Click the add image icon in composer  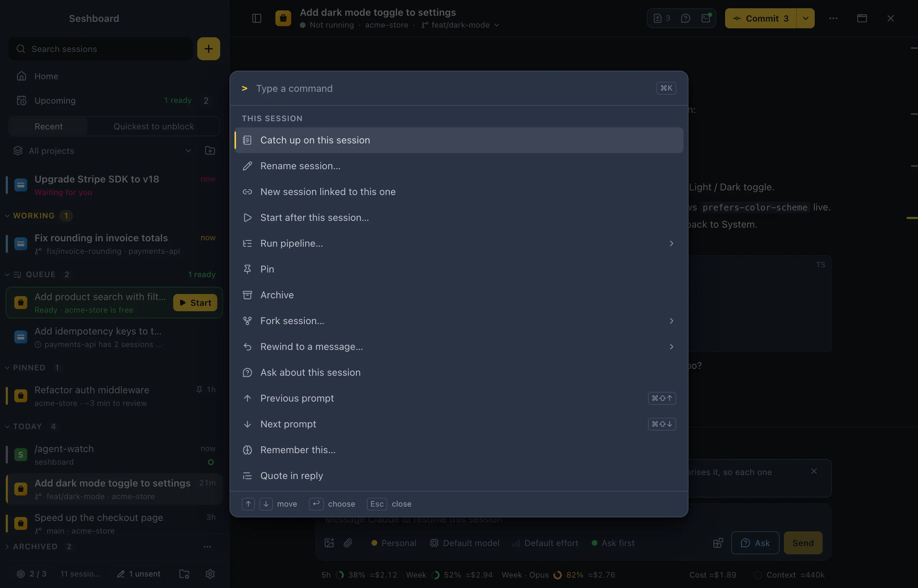pos(329,542)
